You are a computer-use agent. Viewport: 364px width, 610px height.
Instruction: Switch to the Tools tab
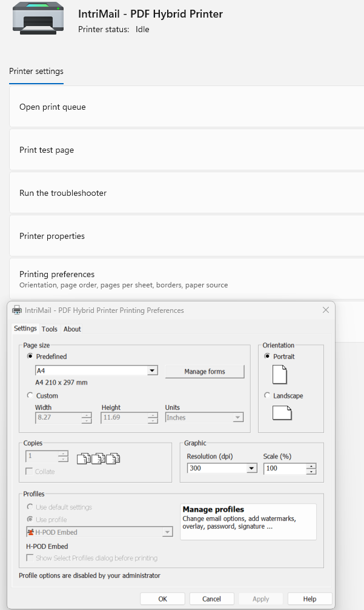coord(49,329)
